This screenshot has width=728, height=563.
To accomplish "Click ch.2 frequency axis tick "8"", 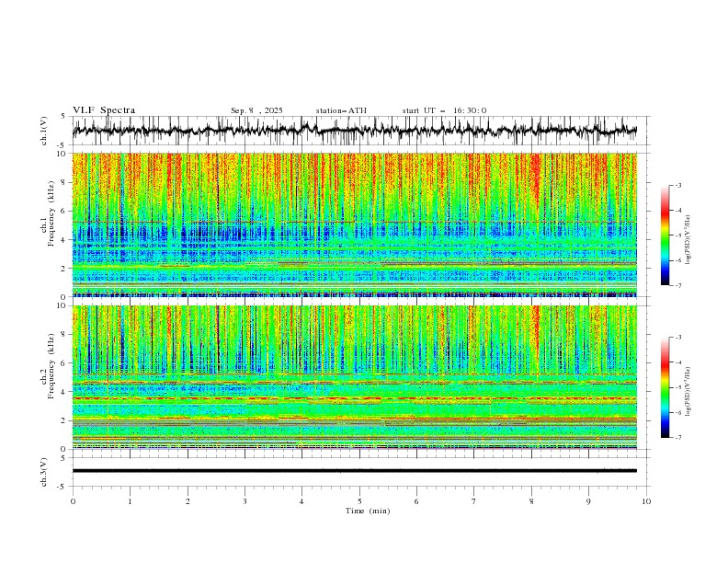I will point(64,335).
